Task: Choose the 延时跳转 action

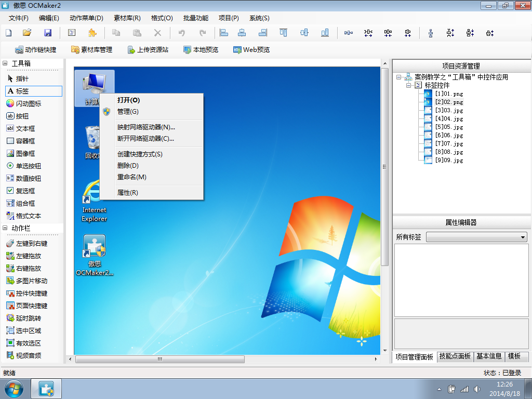Action: click(x=24, y=318)
